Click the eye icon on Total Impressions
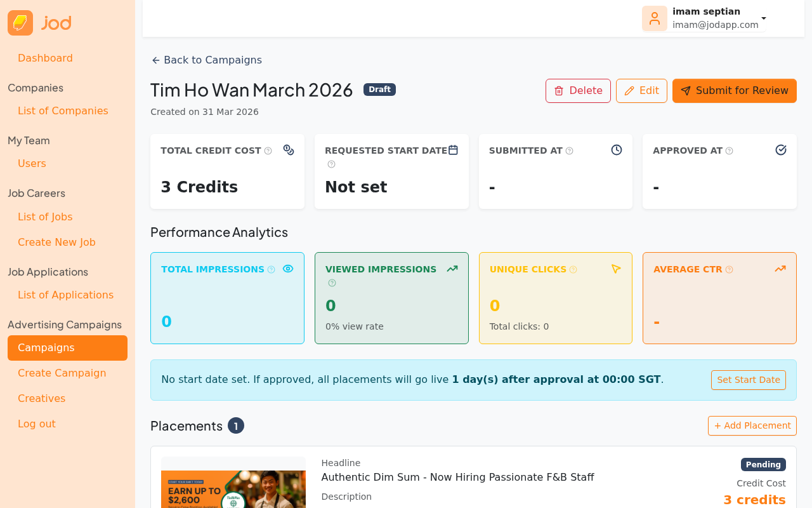 coord(288,269)
